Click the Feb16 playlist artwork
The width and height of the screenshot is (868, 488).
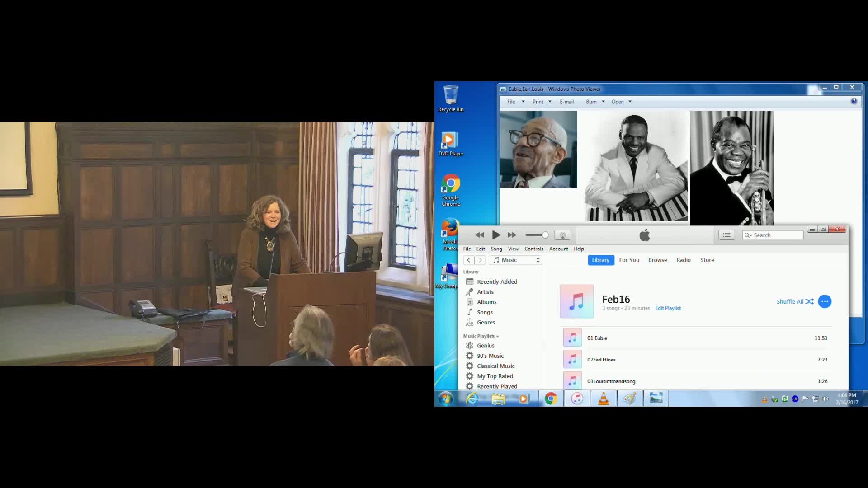[577, 301]
